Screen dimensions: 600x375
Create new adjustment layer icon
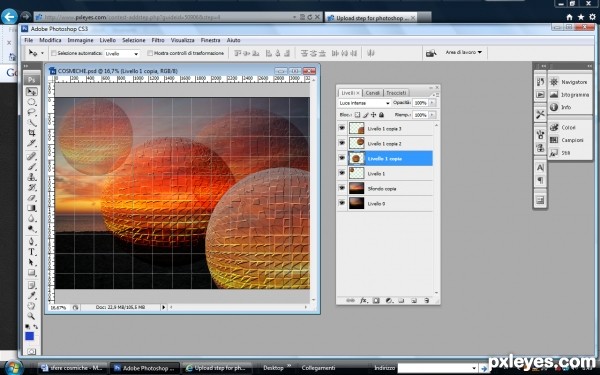pos(388,301)
